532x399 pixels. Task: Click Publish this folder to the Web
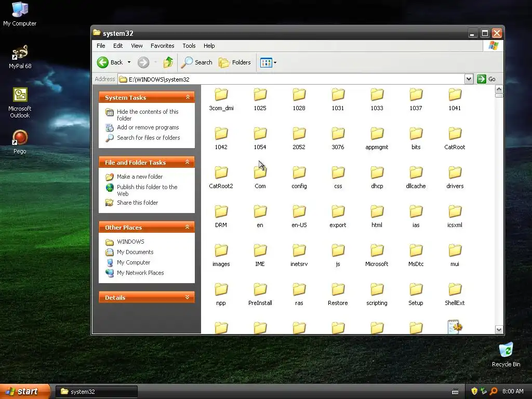[147, 190]
